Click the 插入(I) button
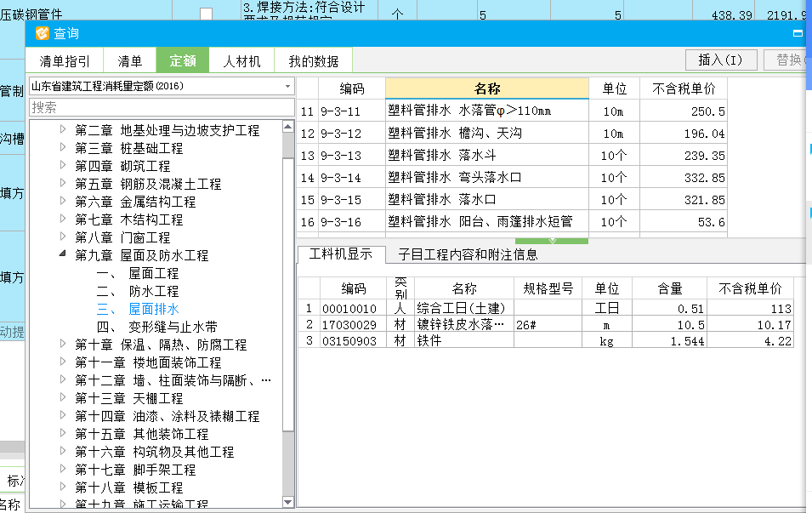The width and height of the screenshot is (812, 513). pos(721,60)
